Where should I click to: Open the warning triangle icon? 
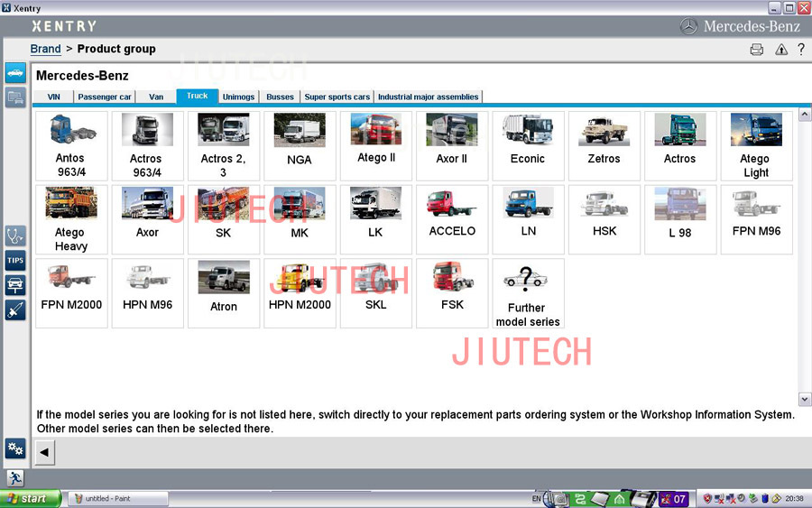781,50
